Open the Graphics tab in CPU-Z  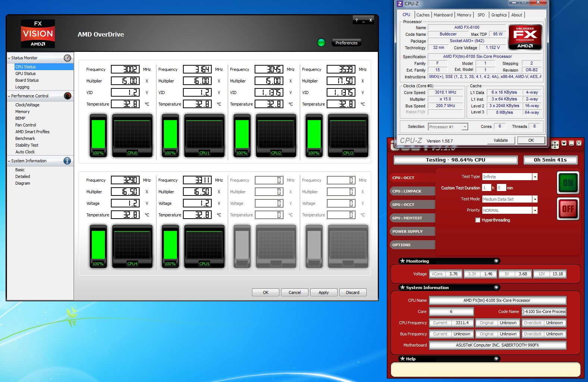coord(499,15)
